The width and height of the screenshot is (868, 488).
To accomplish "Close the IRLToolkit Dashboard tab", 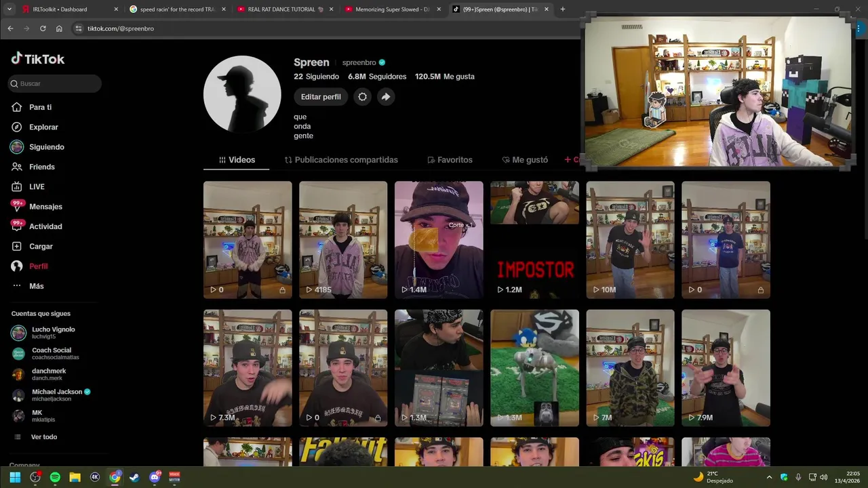I will click(x=116, y=9).
